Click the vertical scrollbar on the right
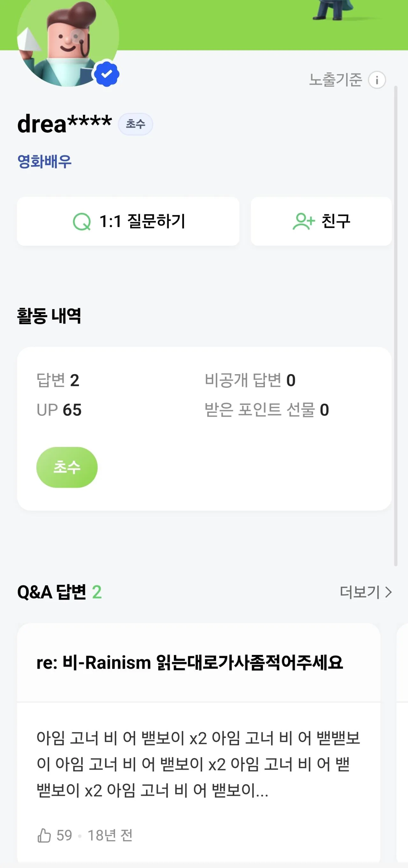The height and width of the screenshot is (868, 408). tap(396, 323)
